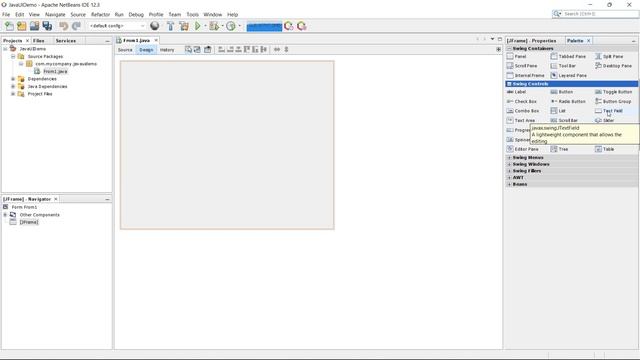Viewport: 640px width, 360px height.
Task: Click the Selection Mode icon in designer toolbar
Action: (188, 49)
